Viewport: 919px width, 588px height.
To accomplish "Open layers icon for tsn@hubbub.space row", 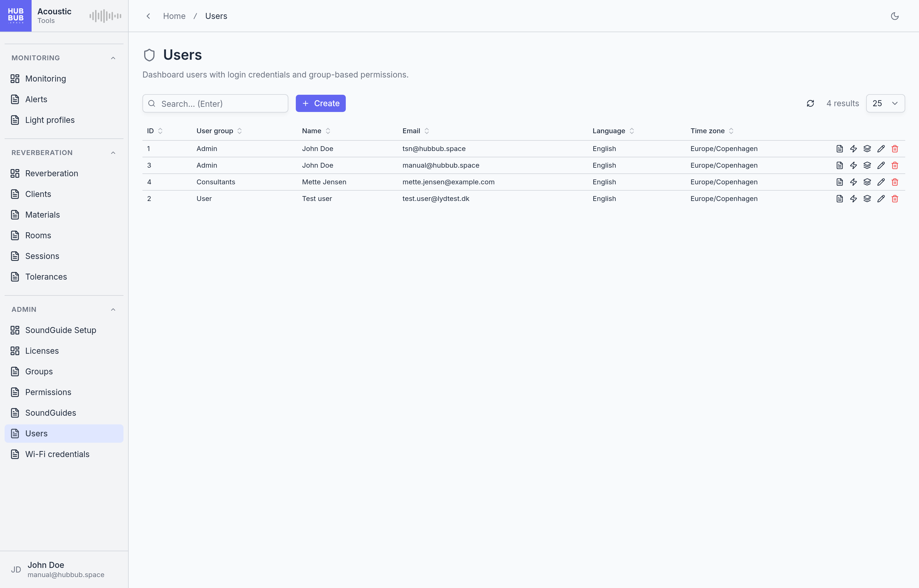I will (x=867, y=148).
